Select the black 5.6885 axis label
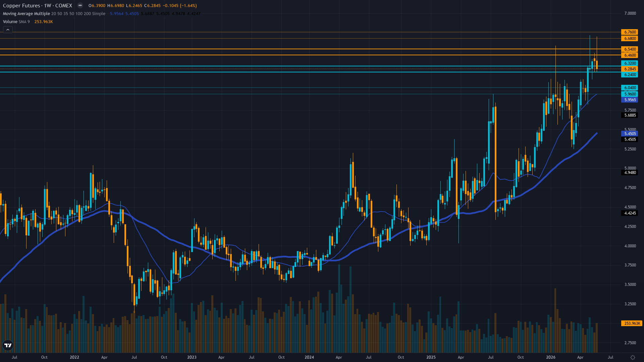The image size is (644, 362). (630, 115)
